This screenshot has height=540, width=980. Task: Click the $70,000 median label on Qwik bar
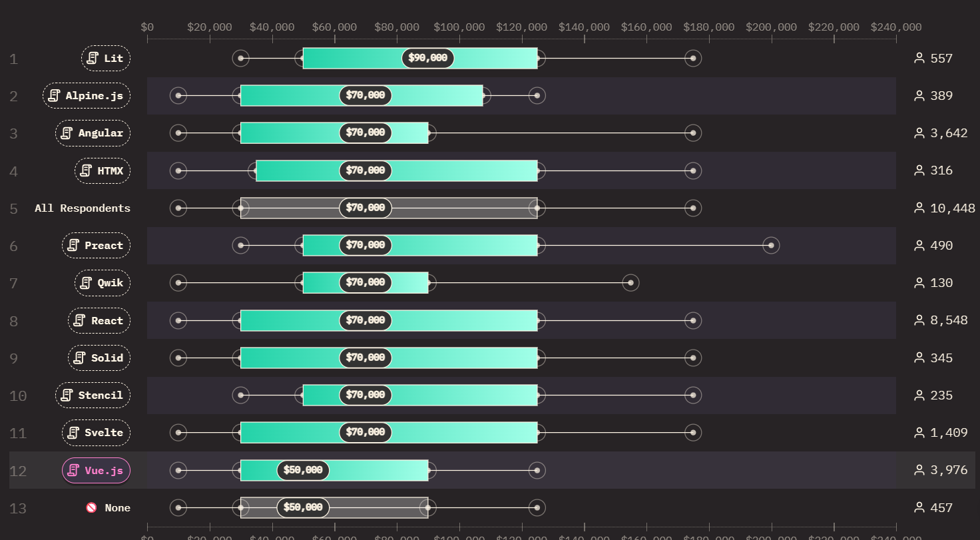[366, 283]
